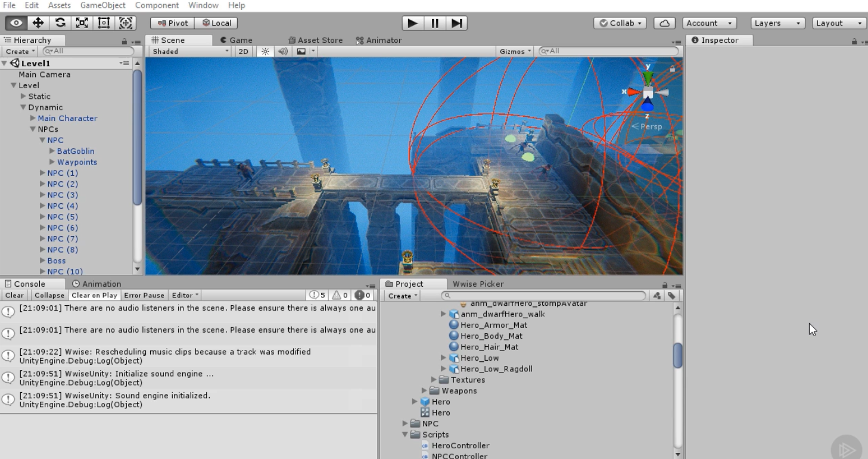Image resolution: width=868 pixels, height=459 pixels.
Task: Select the Move tool
Action: pyautogui.click(x=38, y=23)
